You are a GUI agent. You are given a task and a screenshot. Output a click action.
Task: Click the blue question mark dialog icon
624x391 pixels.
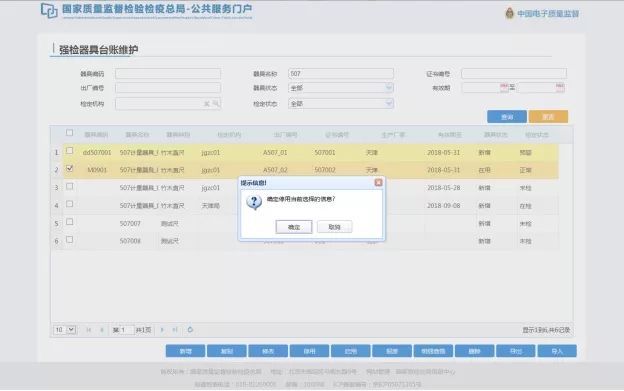pos(254,202)
